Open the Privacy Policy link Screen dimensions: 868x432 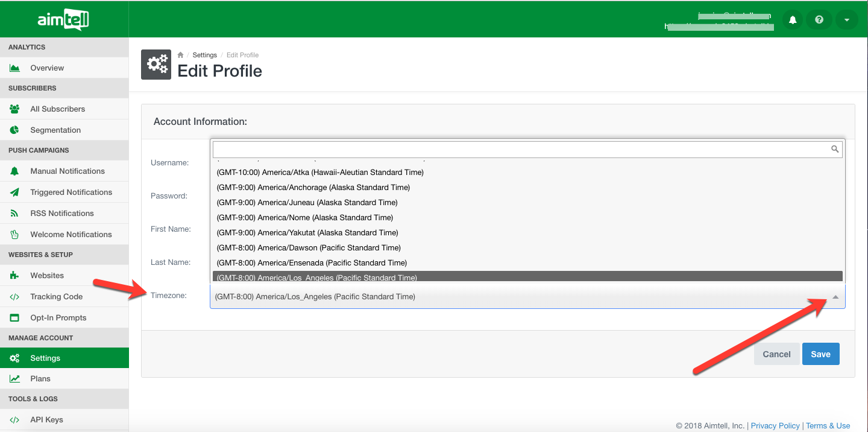[775, 425]
